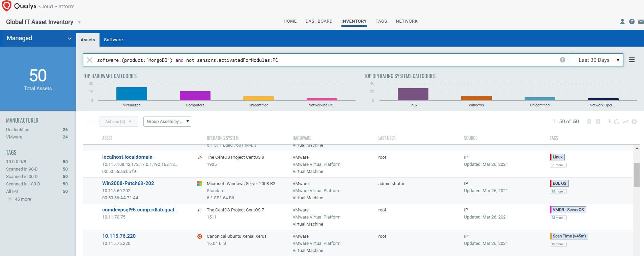
Task: Open TAGS menu
Action: click(381, 21)
